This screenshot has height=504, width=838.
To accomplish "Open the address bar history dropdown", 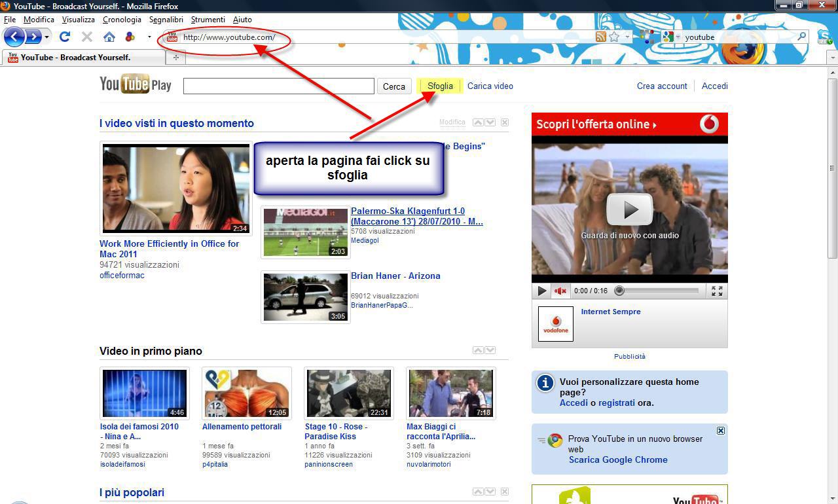I will (x=627, y=37).
